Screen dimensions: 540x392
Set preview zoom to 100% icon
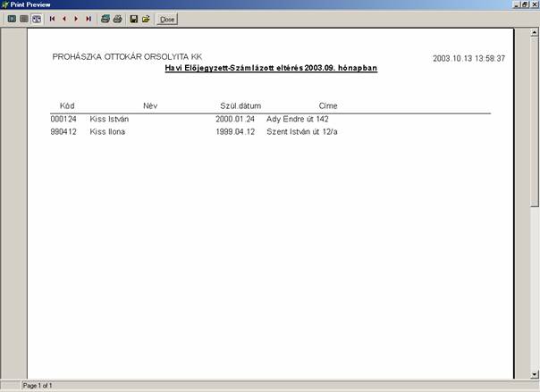pos(24,19)
